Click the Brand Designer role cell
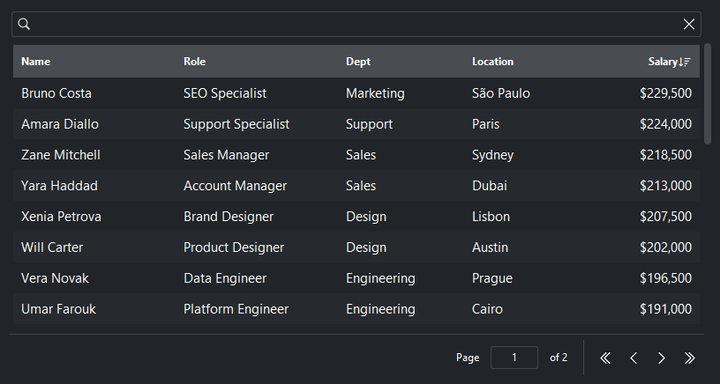Image resolution: width=720 pixels, height=384 pixels. 228,216
